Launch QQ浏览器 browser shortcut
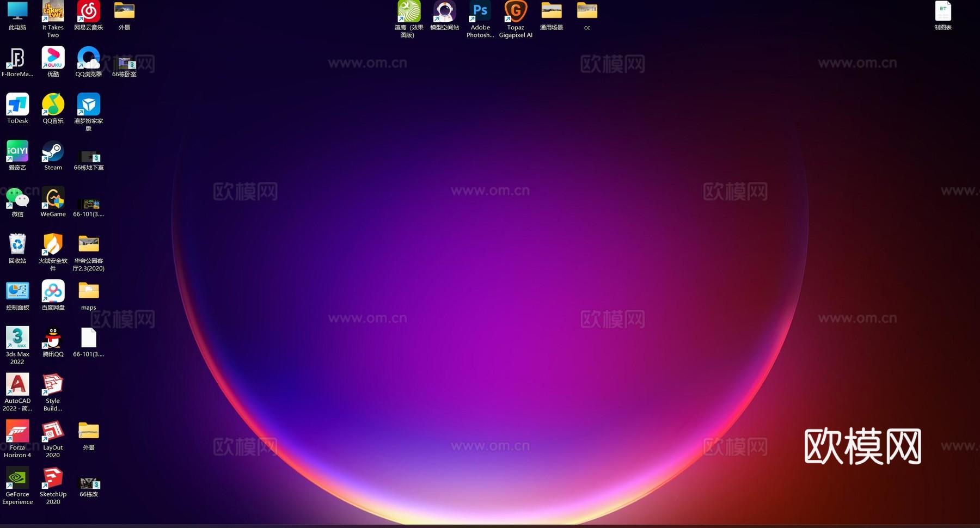 [x=89, y=58]
